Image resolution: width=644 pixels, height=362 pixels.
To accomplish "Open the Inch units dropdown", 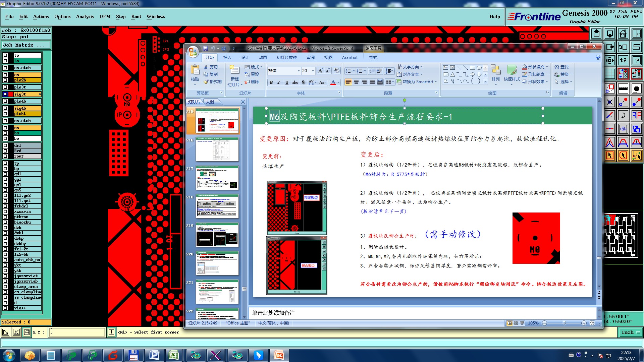I will click(x=630, y=333).
